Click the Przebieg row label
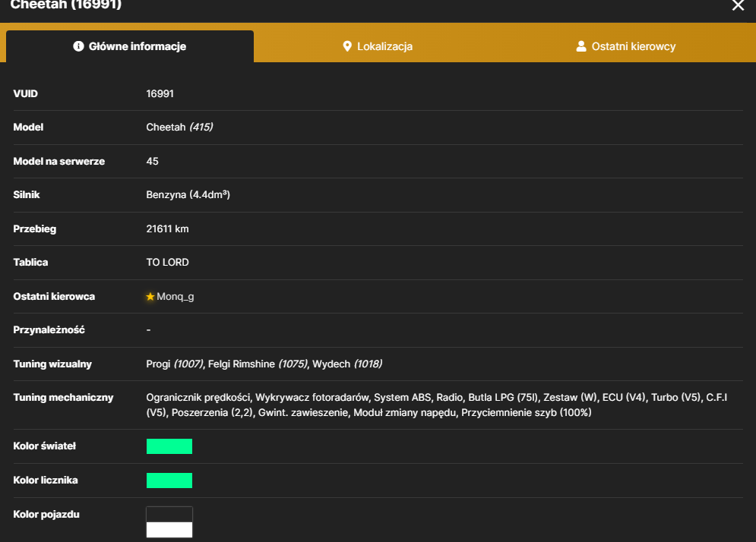The width and height of the screenshot is (756, 542). (35, 228)
